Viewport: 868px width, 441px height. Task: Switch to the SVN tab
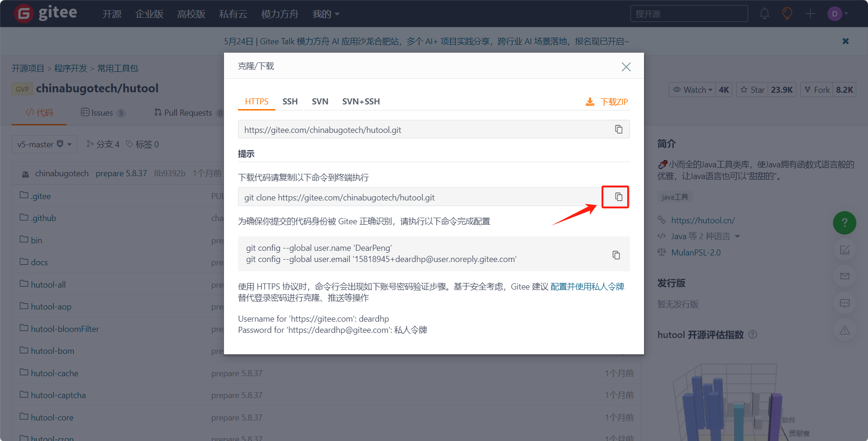pos(320,101)
